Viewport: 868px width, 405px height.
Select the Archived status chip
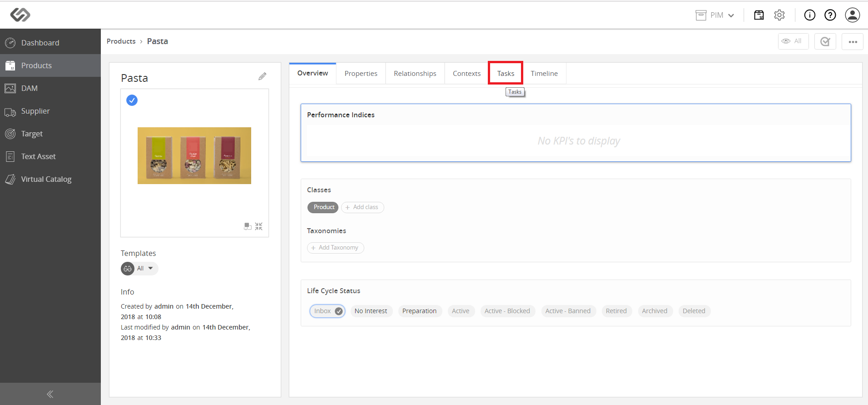point(655,311)
